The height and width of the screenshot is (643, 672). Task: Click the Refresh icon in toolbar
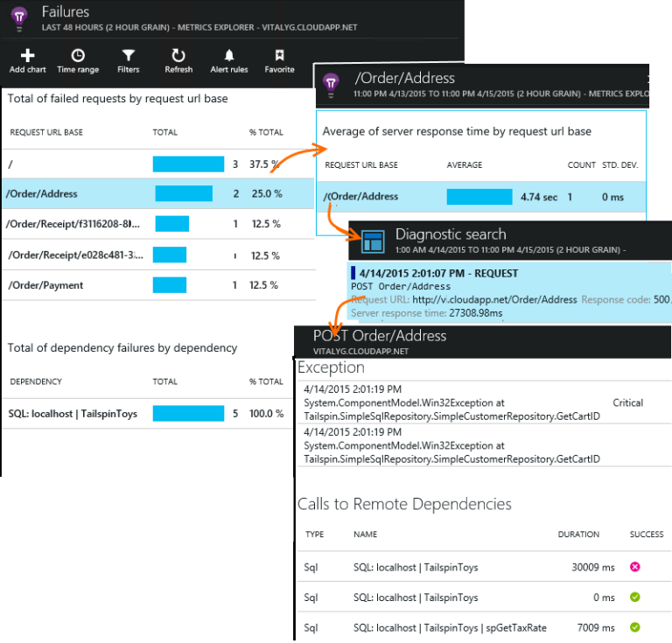click(178, 56)
